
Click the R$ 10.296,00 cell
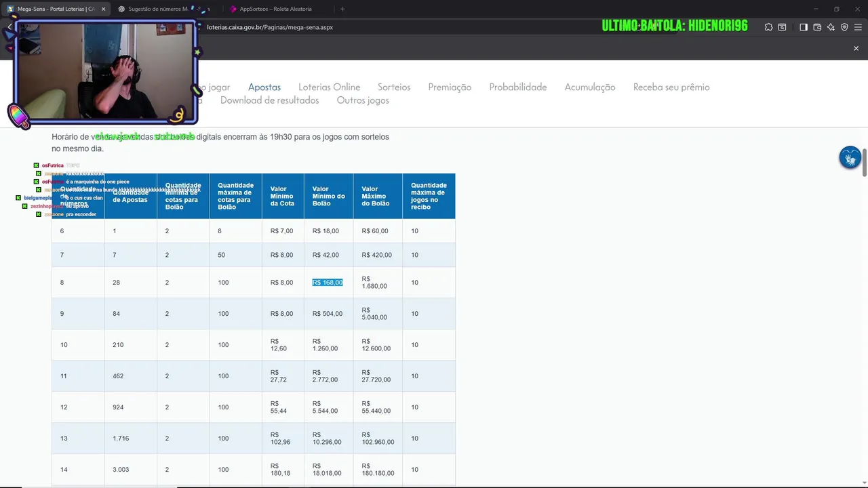[327, 439]
